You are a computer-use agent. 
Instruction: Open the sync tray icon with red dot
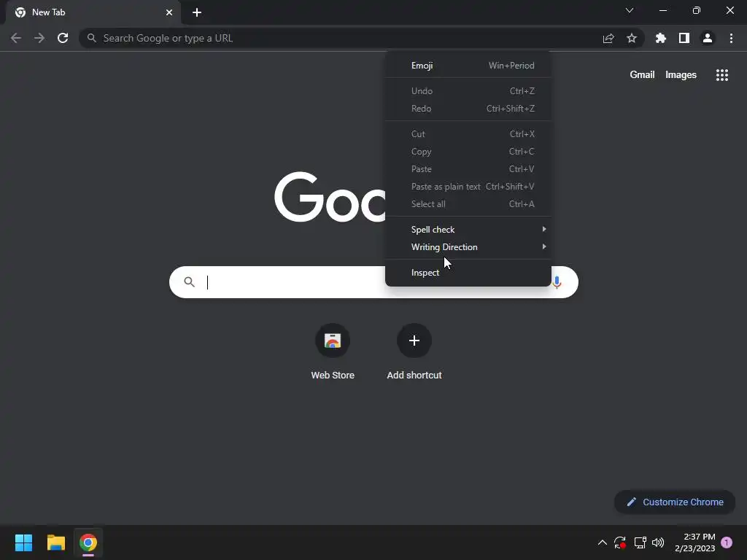click(620, 542)
